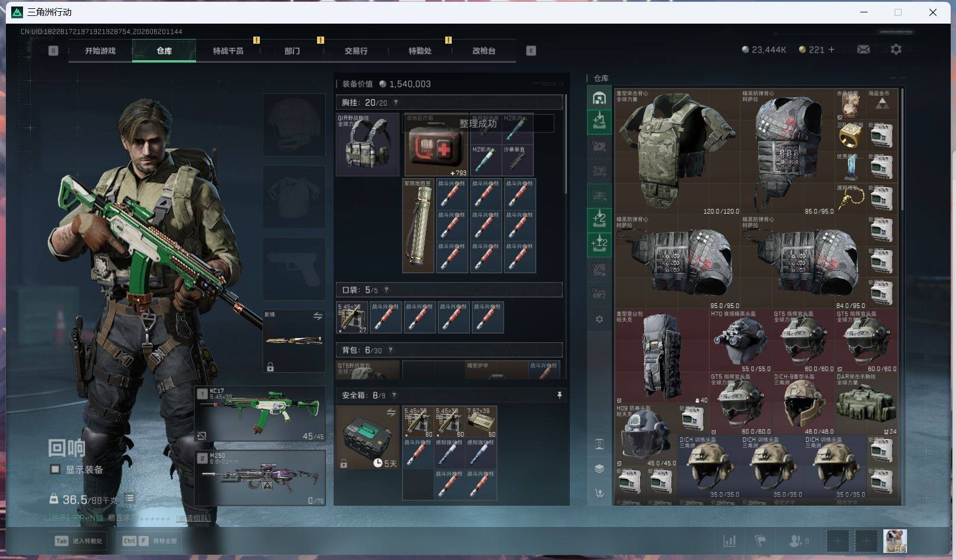Click the first empty squad plus slot
Image resolution: width=956 pixels, height=560 pixels.
click(x=837, y=541)
